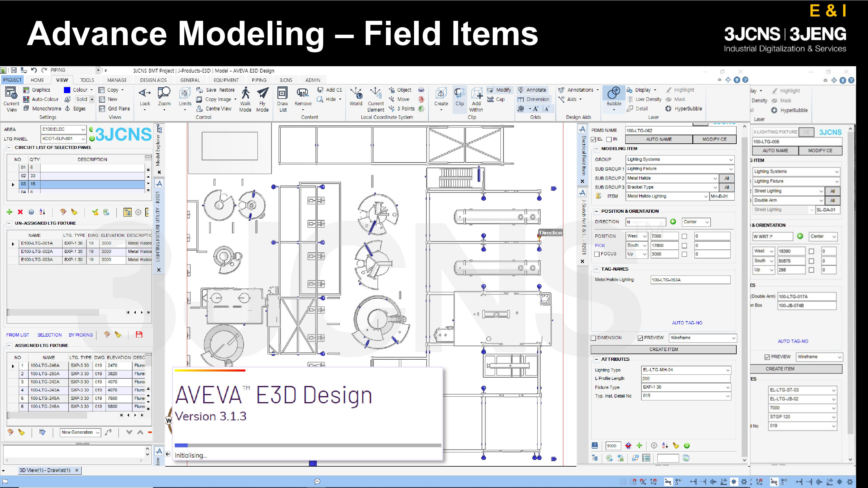
Task: Open the TOOLS ribbon tab
Action: 87,80
